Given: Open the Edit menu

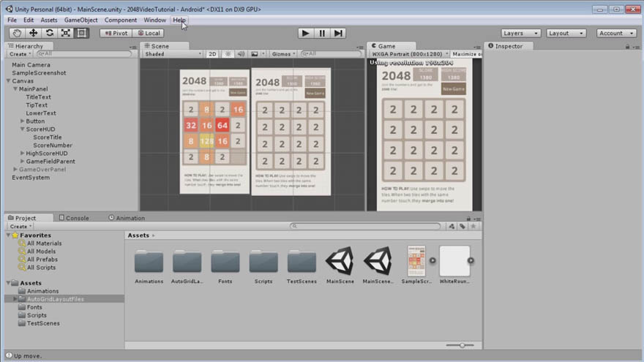Looking at the screenshot, I should coord(29,20).
